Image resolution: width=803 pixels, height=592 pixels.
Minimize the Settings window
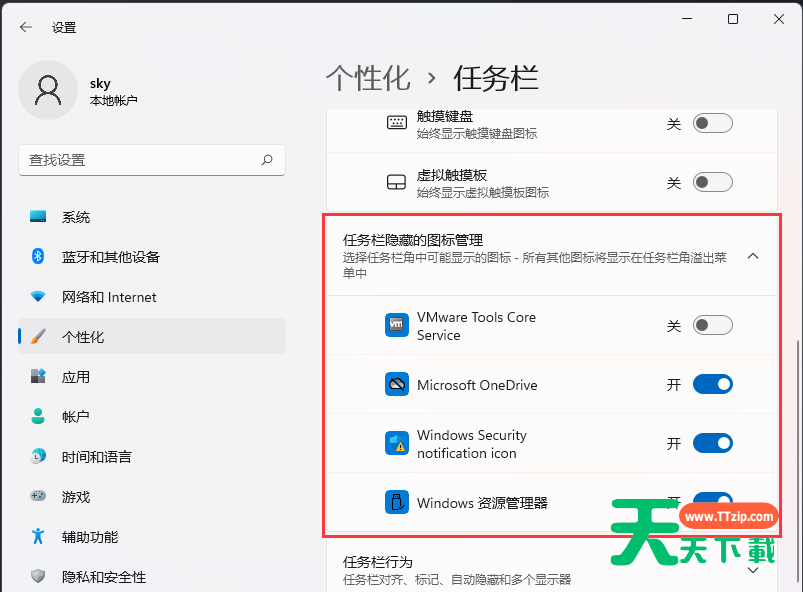687,19
